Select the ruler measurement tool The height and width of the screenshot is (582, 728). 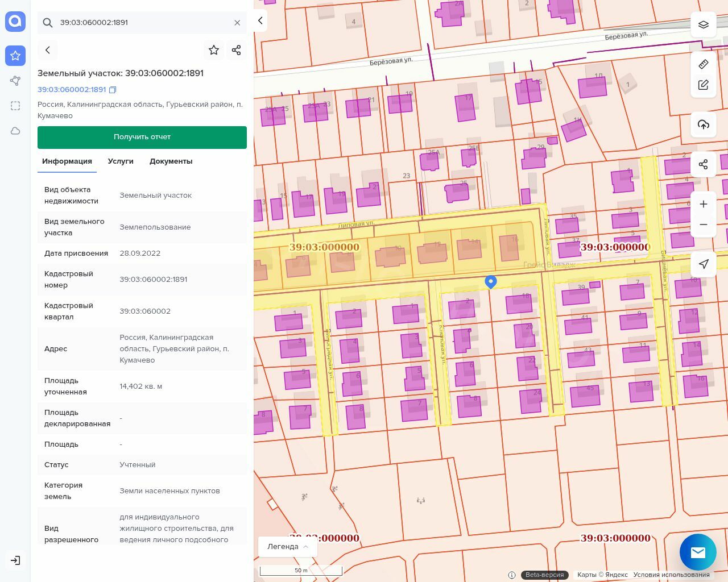coord(704,64)
